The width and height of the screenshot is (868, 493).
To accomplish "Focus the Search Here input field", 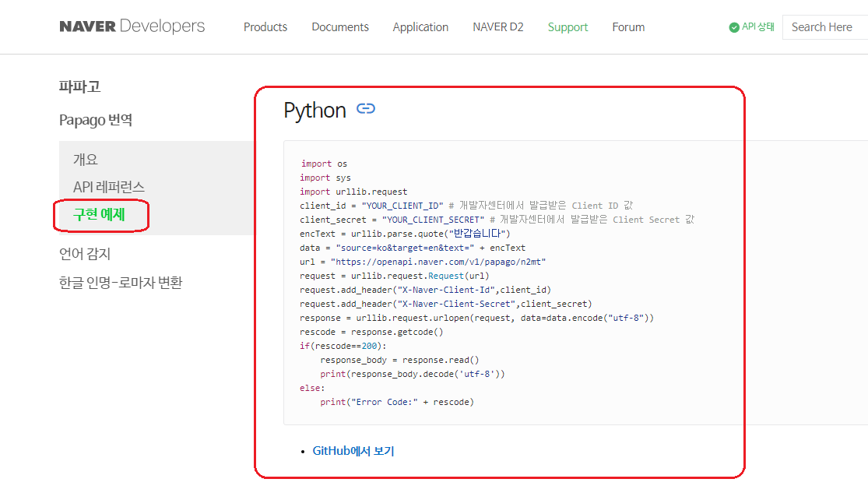I will tap(825, 27).
